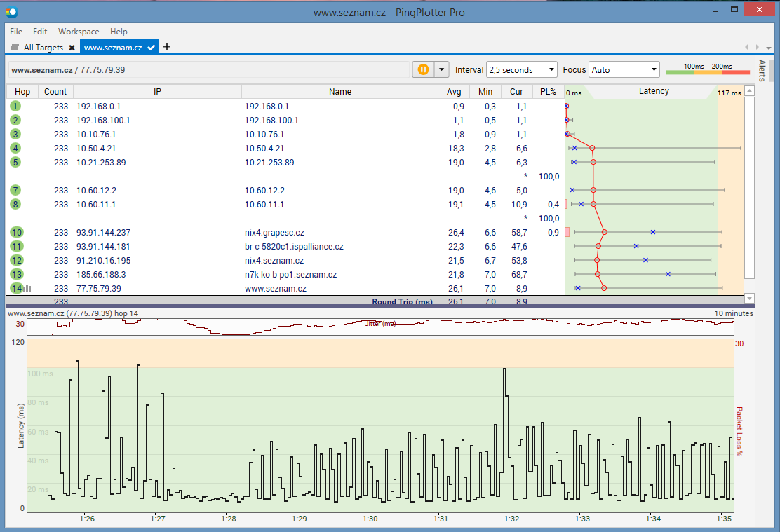The width and height of the screenshot is (780, 532).
Task: Open the Interval dropdown
Action: pyautogui.click(x=521, y=69)
